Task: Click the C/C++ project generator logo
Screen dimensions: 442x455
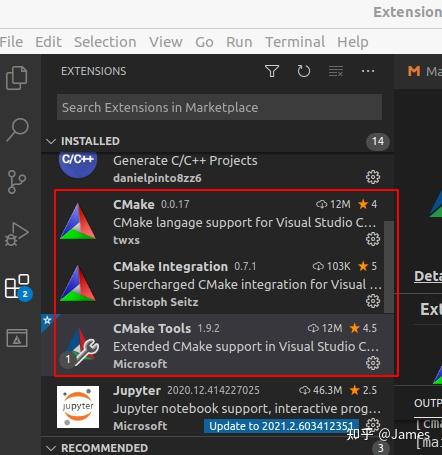Action: coord(78,165)
